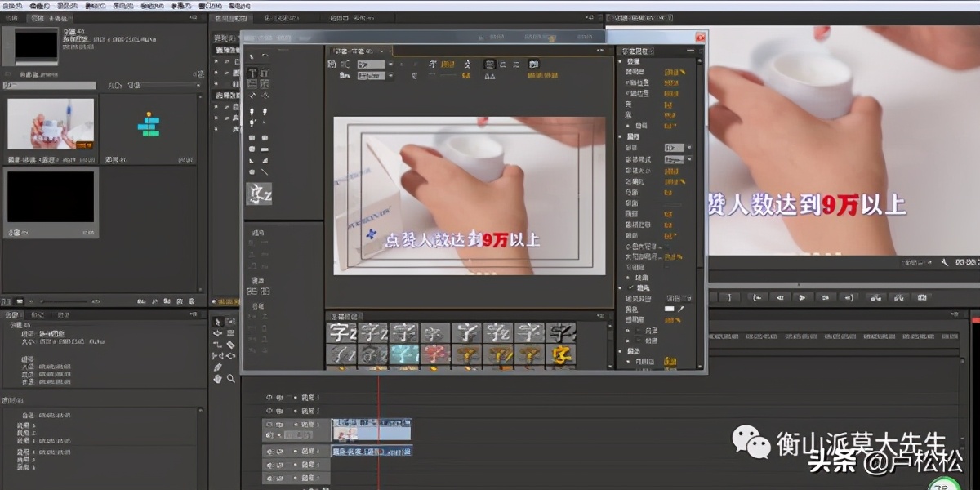Pick the Line tool in Titler toolbox
The height and width of the screenshot is (490, 980).
[265, 171]
